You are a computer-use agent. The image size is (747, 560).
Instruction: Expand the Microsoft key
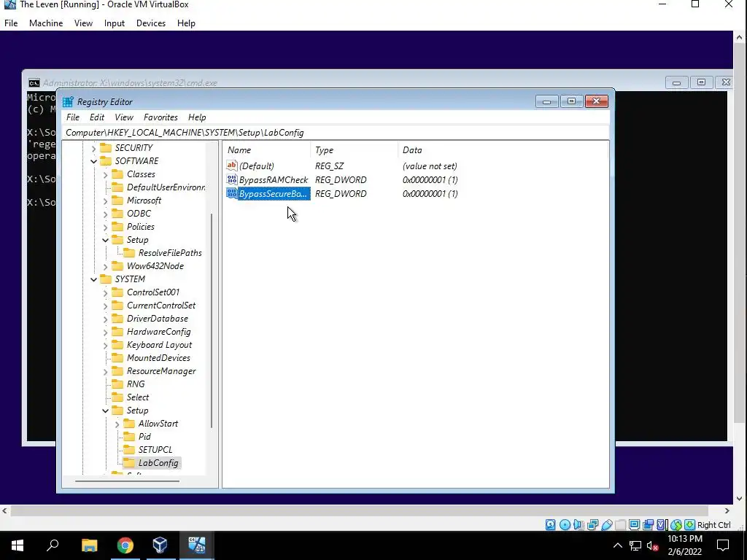(x=105, y=201)
